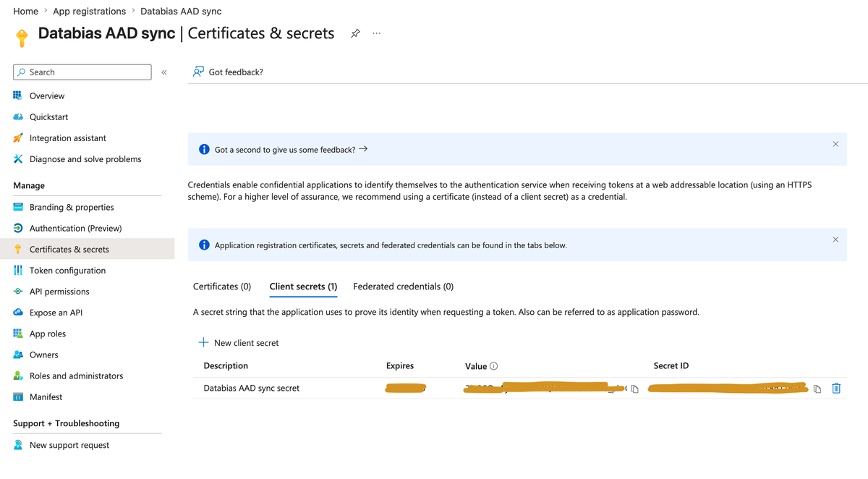Add a New client secret
The width and height of the screenshot is (868, 479).
point(239,343)
